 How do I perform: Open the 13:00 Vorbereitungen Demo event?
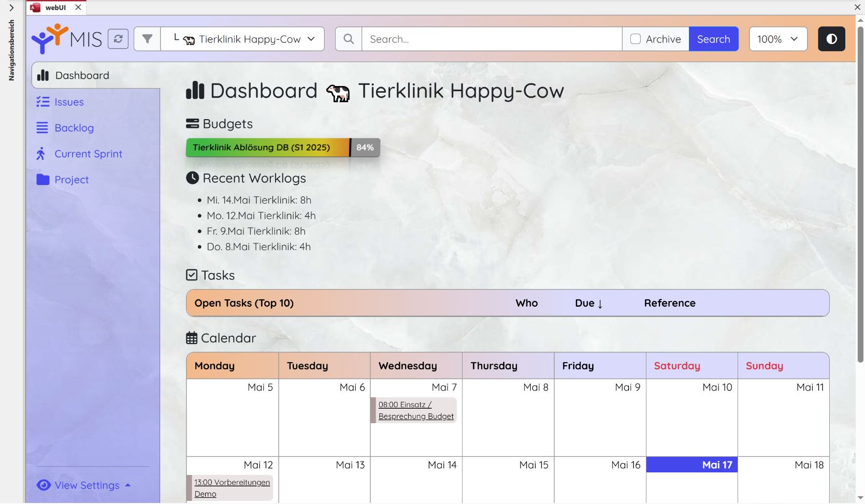tap(232, 488)
